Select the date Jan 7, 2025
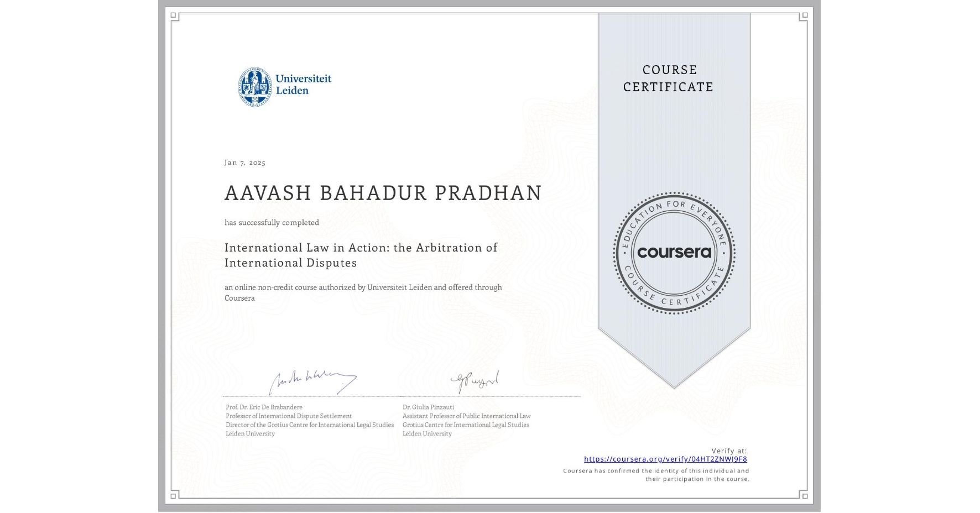This screenshot has height=513, width=980. [x=245, y=163]
